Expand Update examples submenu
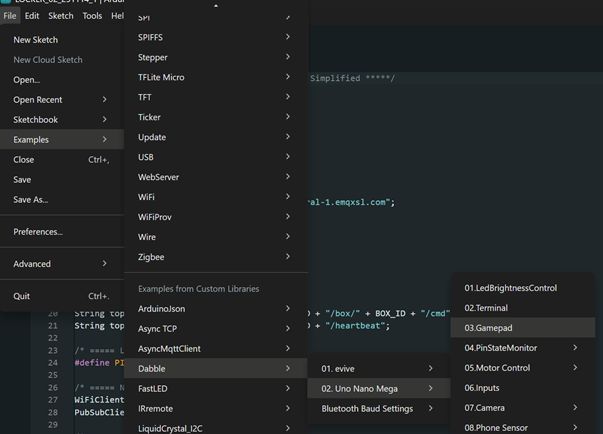 [x=215, y=137]
